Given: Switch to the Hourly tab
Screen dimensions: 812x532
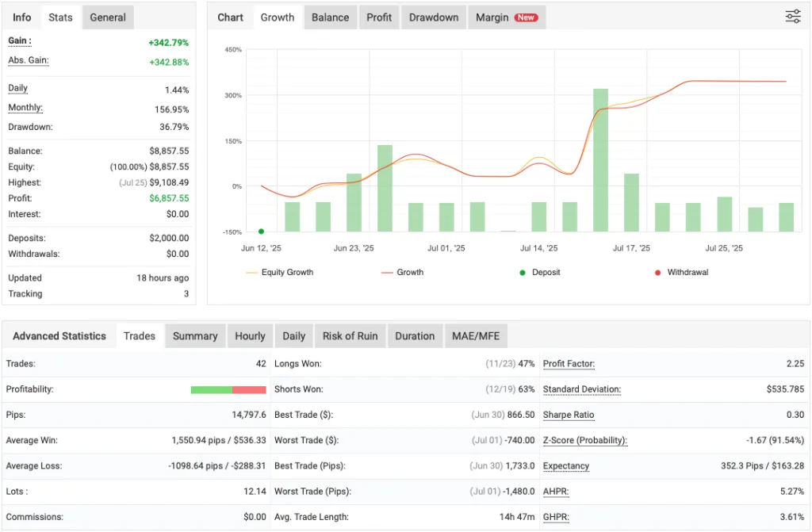Looking at the screenshot, I should 250,335.
